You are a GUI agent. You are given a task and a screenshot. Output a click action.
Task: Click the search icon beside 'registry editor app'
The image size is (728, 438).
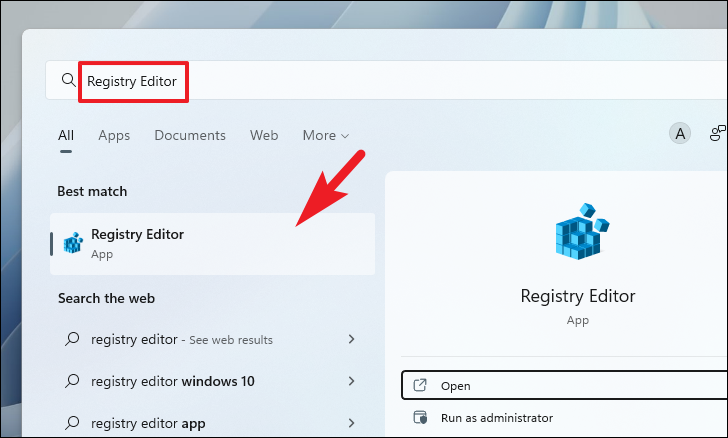click(72, 423)
